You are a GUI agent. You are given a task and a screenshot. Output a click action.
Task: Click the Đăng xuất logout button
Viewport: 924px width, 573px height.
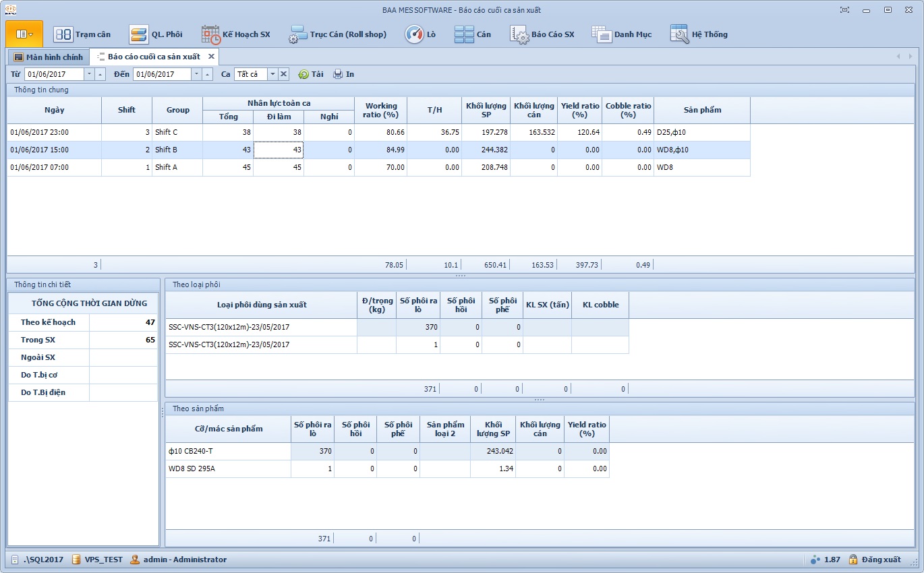[x=874, y=560]
